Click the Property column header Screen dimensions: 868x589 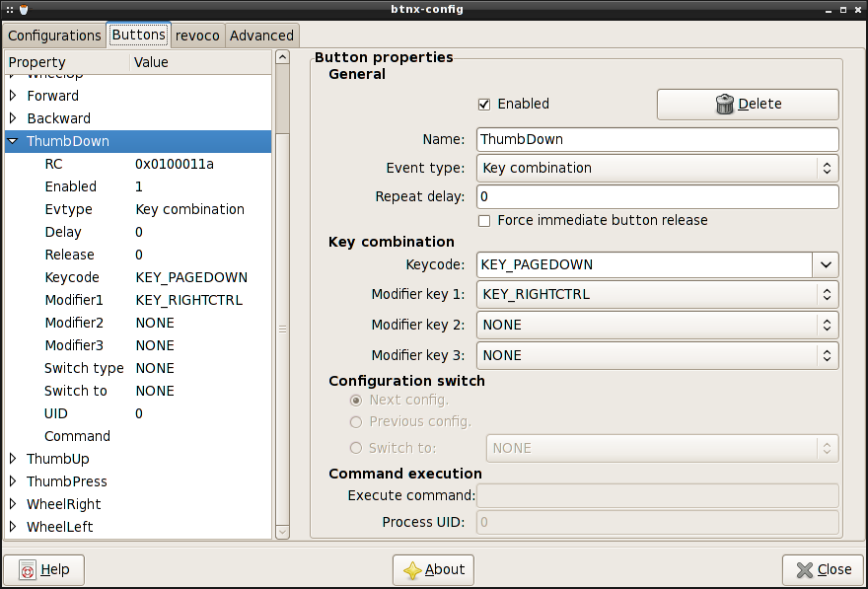pyautogui.click(x=67, y=62)
